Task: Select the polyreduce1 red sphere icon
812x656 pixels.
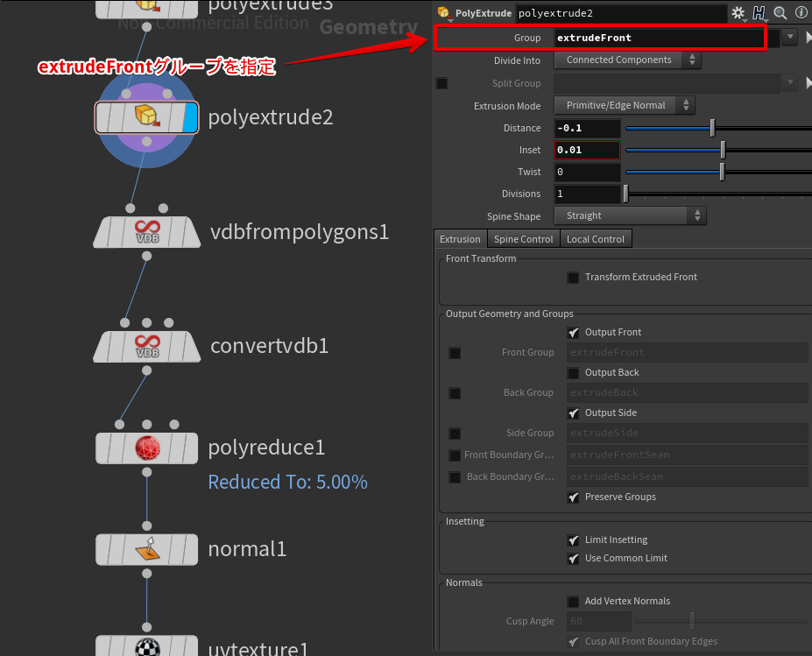Action: (147, 448)
